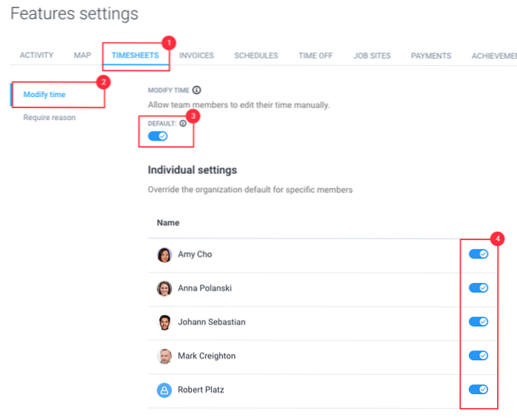Open the Timesheets tab
The width and height of the screenshot is (517, 420).
pos(136,56)
